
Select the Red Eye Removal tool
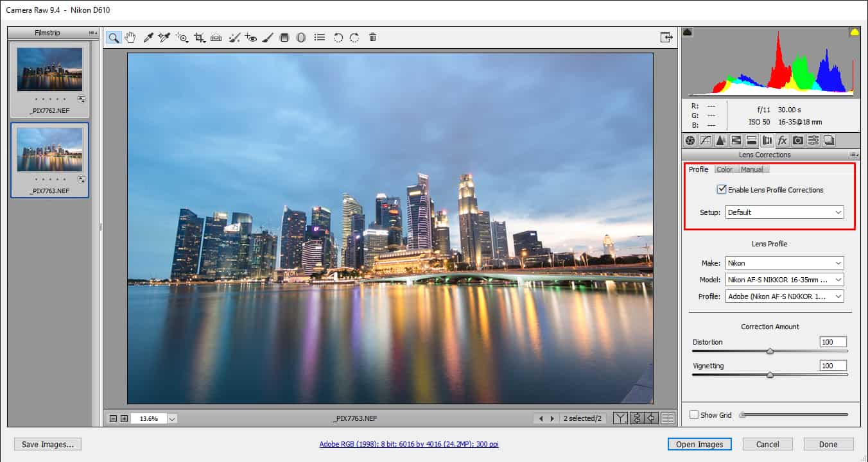[250, 38]
